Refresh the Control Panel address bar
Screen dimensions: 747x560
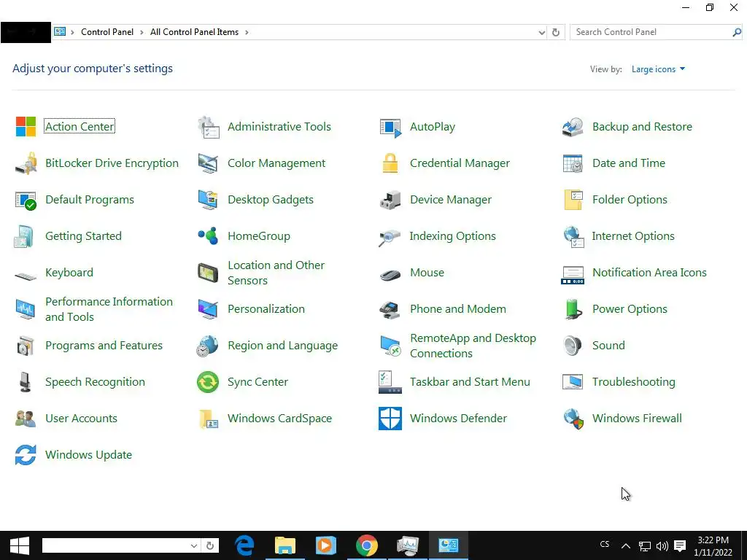coord(555,32)
